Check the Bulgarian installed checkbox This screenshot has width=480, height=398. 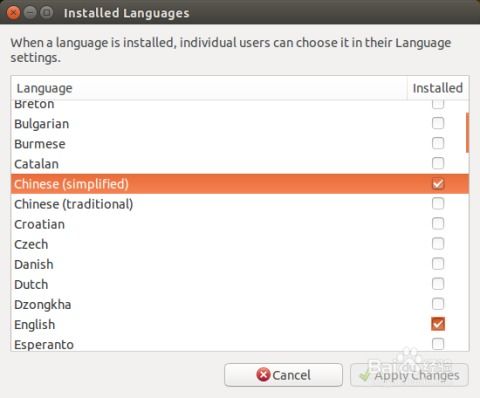pos(438,123)
